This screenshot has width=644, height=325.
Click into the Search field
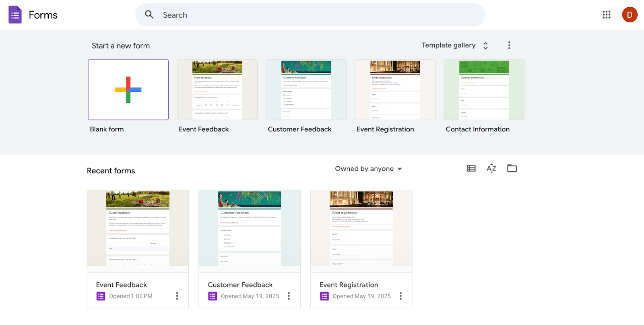(x=314, y=15)
